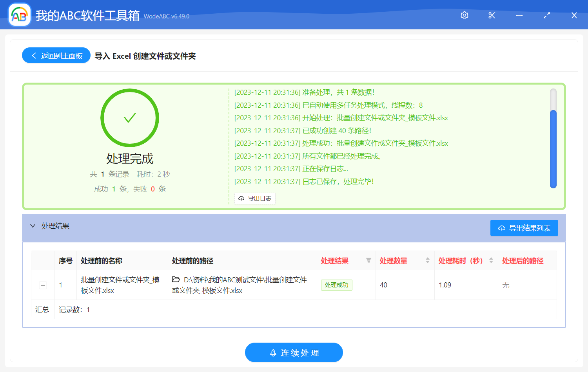This screenshot has height=372, width=588.
Task: Click the green checkmark success icon
Action: pos(130,117)
